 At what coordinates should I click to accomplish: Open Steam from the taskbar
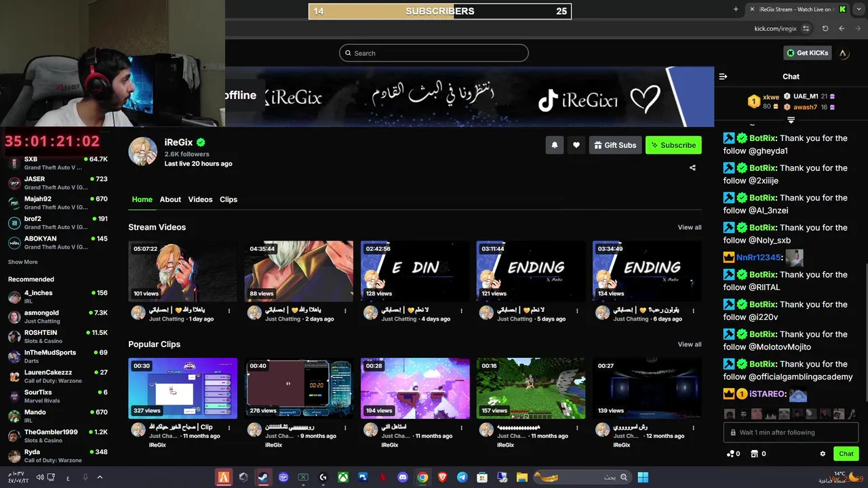tap(263, 477)
